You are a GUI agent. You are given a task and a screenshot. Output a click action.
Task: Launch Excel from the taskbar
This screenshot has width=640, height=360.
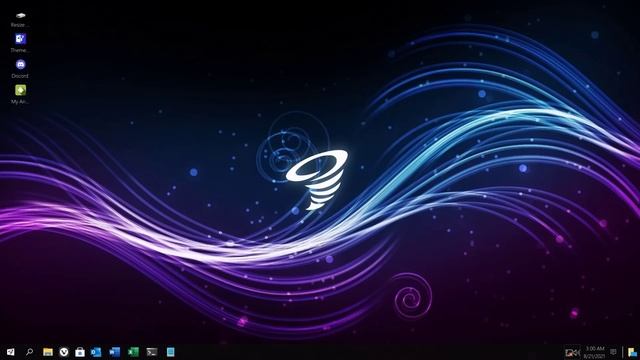[133, 352]
